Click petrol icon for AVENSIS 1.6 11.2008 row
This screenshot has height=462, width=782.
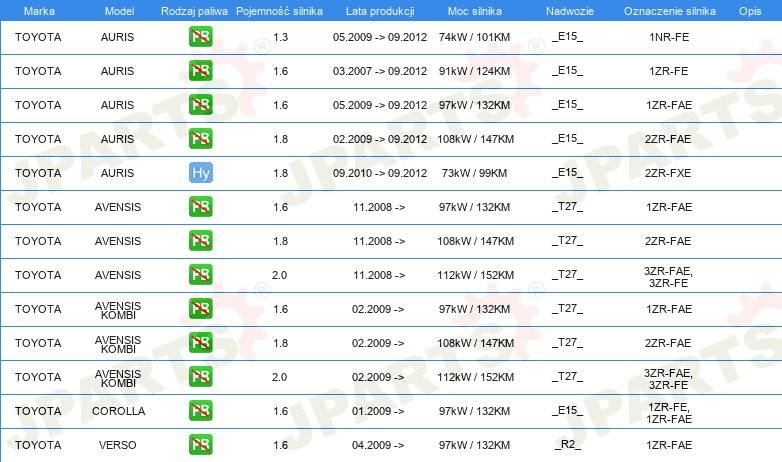pyautogui.click(x=200, y=207)
